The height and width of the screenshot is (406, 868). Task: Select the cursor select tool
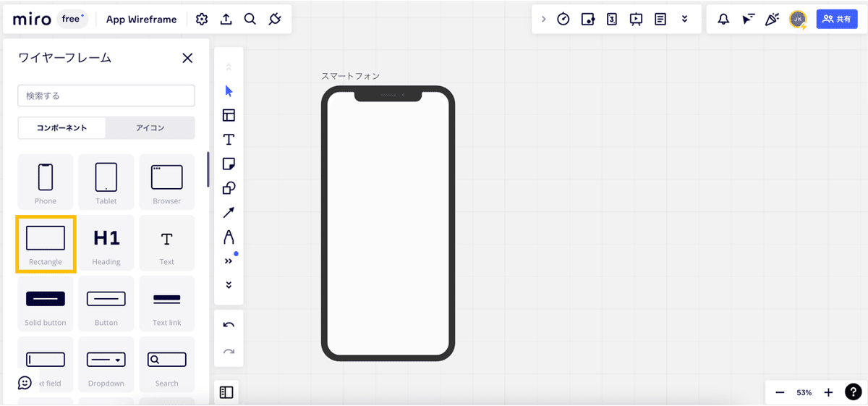[229, 91]
